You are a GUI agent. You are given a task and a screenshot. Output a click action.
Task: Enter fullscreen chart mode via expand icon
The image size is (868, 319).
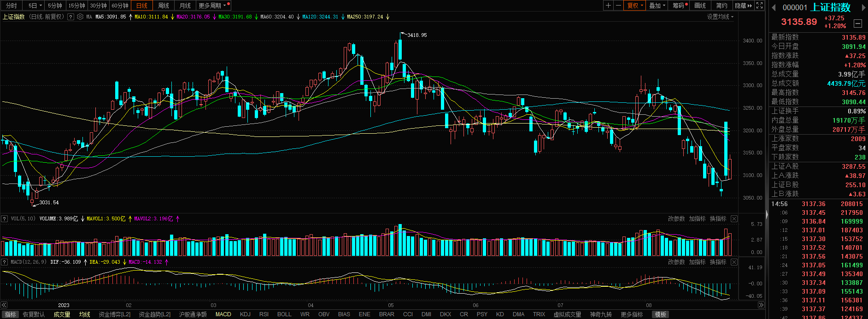(760, 6)
